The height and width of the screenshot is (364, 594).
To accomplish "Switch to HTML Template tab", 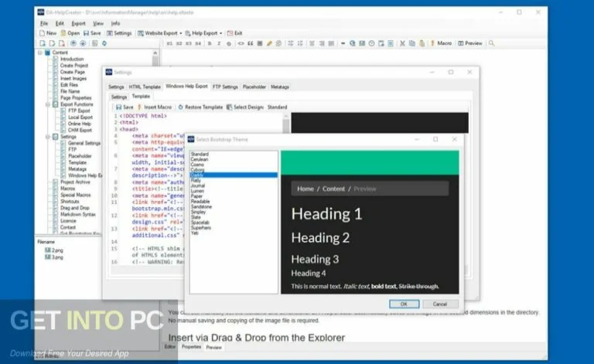I will 145,87.
